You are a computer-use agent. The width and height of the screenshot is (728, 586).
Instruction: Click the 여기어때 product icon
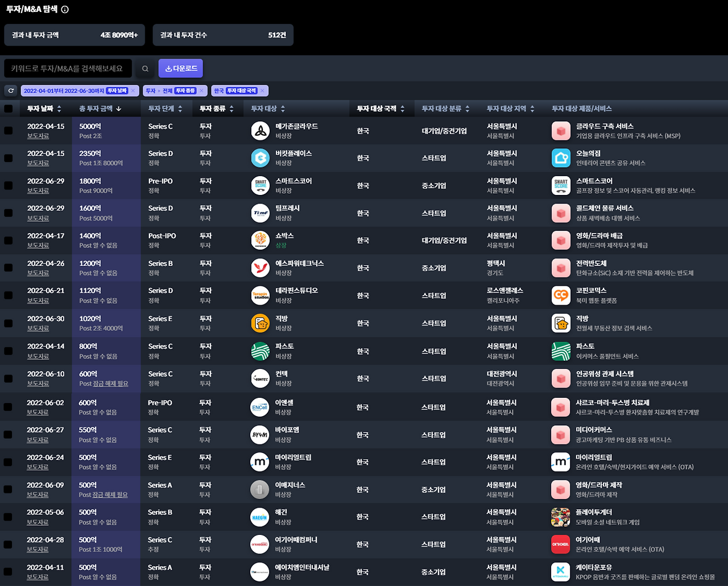[x=560, y=545]
